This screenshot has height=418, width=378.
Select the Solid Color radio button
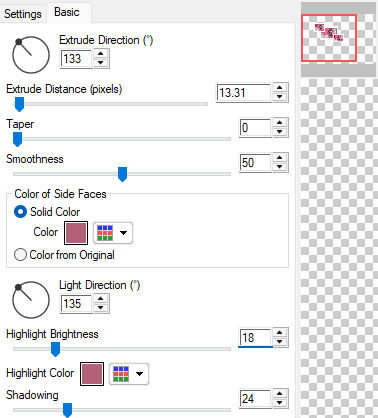point(20,212)
